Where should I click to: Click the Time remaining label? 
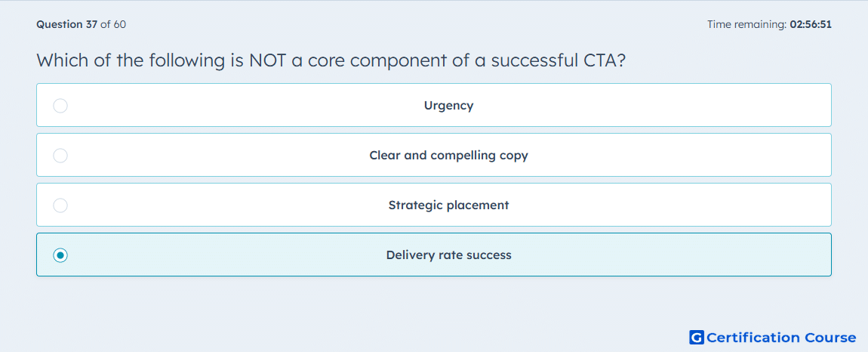pyautogui.click(x=747, y=24)
